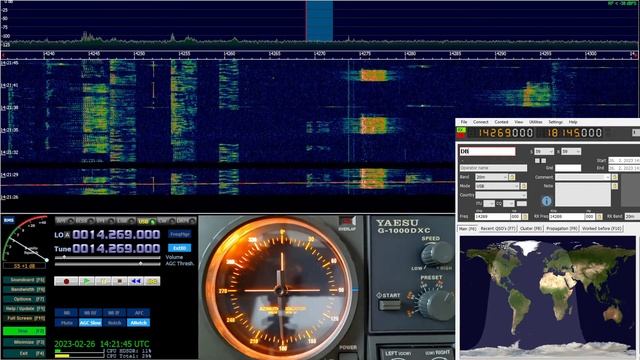Click the green Stop [F2] button
640x360 pixels.
[24, 331]
